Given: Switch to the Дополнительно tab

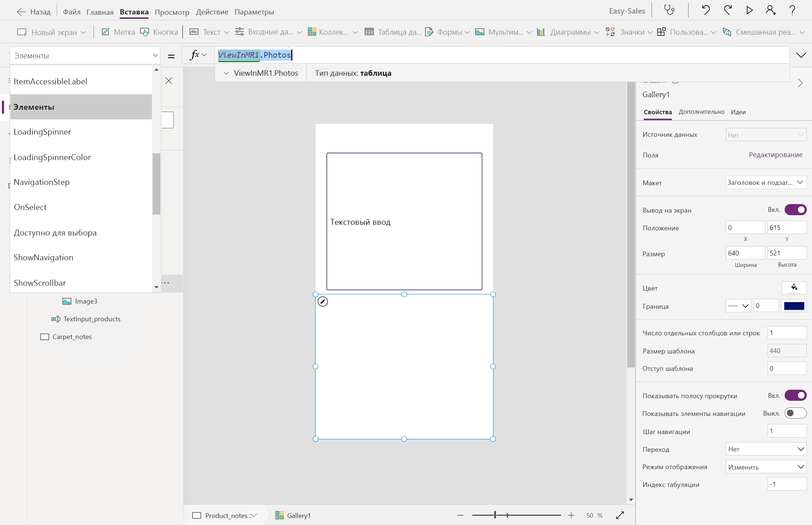Looking at the screenshot, I should pyautogui.click(x=701, y=112).
